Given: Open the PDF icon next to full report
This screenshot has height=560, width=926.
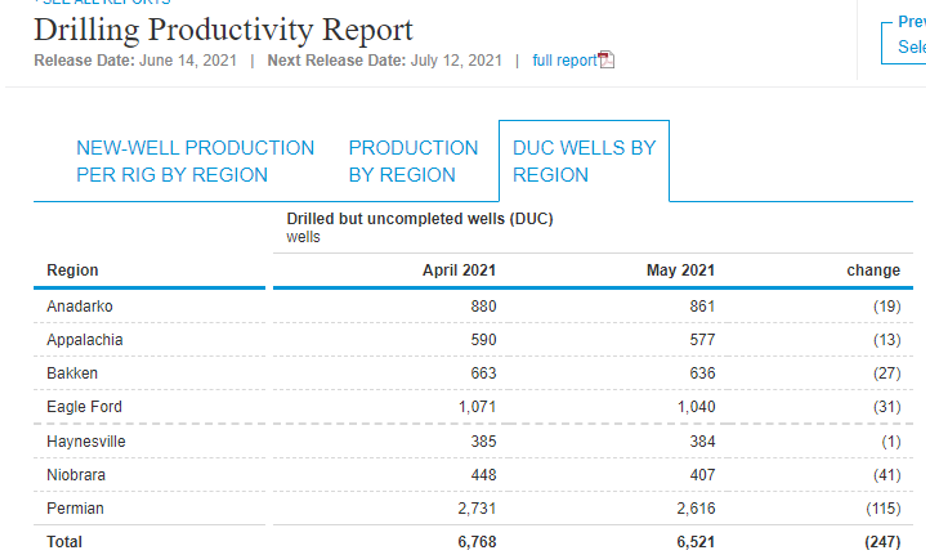Looking at the screenshot, I should pyautogui.click(x=606, y=60).
